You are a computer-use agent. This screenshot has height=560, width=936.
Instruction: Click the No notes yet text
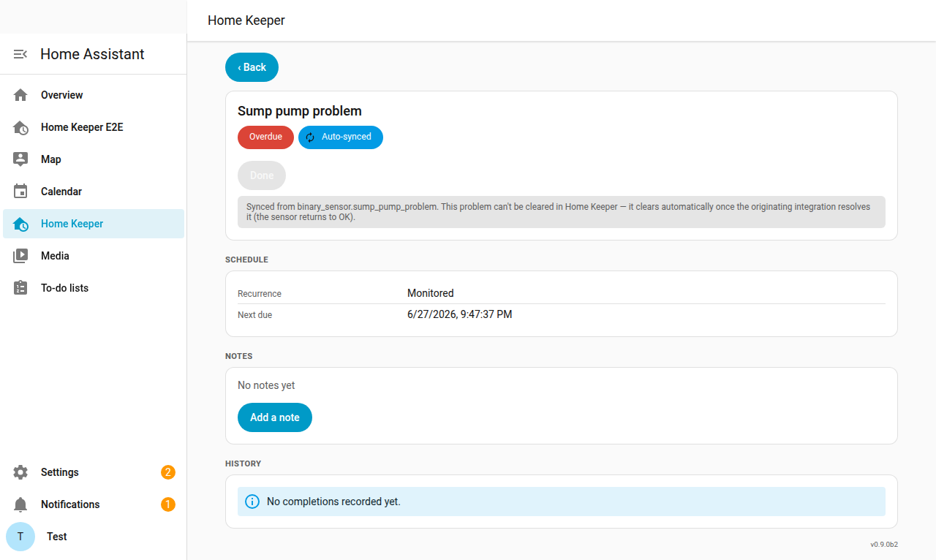point(266,385)
